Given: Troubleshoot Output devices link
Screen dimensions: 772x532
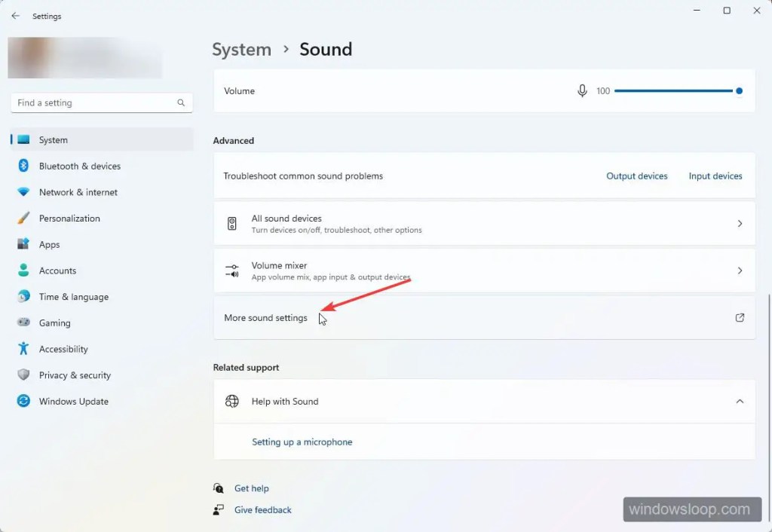Looking at the screenshot, I should click(637, 176).
